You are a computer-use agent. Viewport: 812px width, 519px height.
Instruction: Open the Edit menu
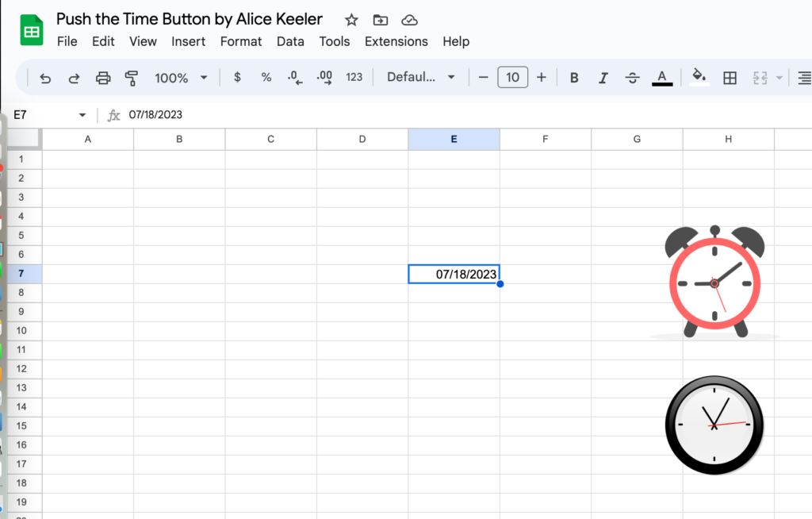tap(103, 41)
